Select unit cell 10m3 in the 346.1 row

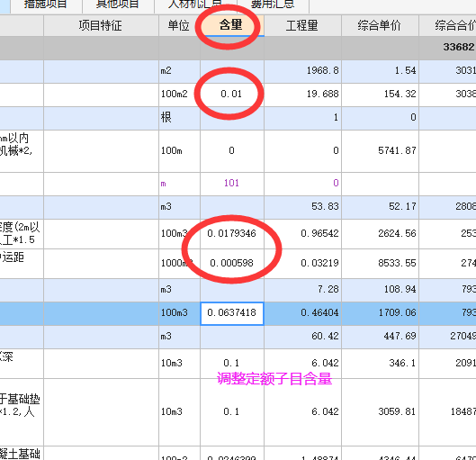(x=179, y=364)
